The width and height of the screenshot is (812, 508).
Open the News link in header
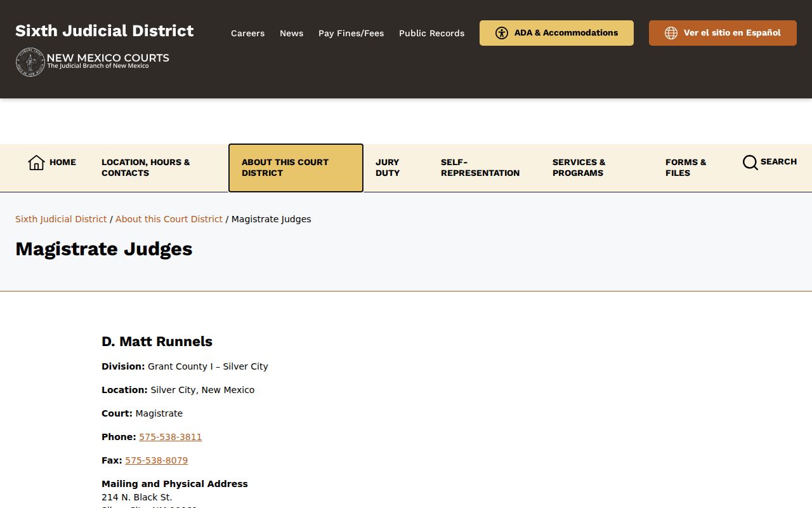point(291,33)
